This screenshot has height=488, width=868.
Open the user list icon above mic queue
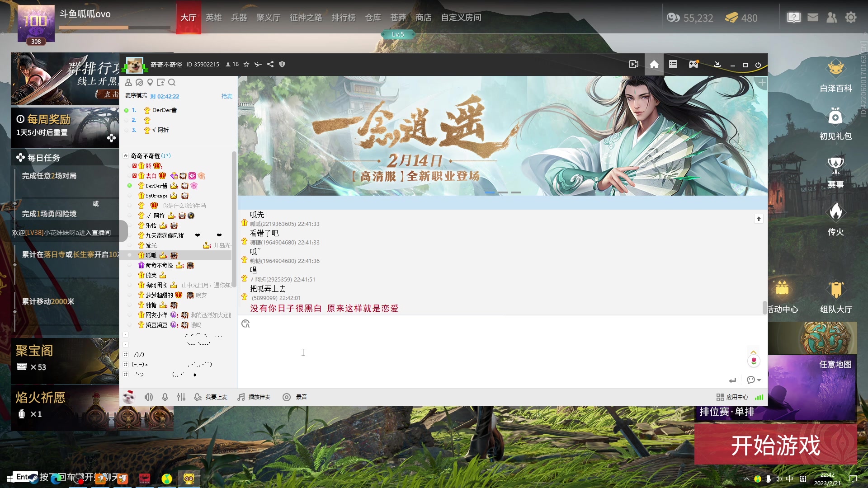tap(128, 82)
